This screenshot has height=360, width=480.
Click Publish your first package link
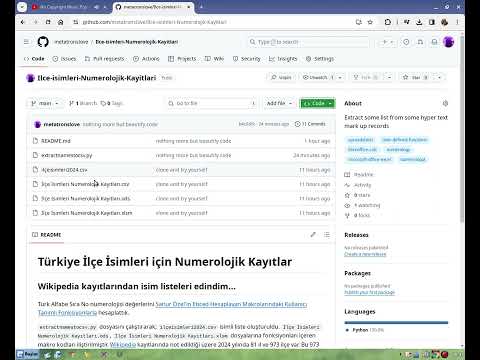click(369, 292)
